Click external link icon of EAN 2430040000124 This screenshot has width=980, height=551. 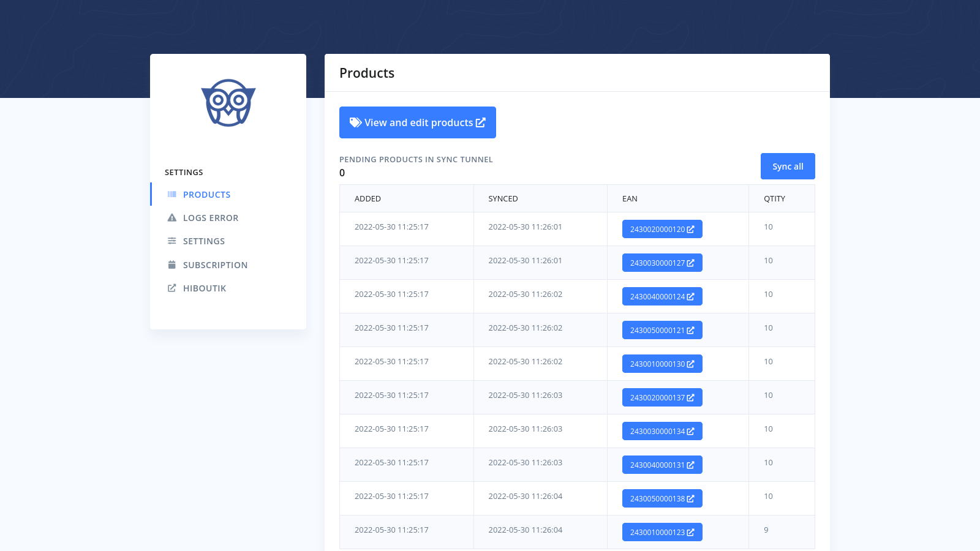(x=691, y=296)
